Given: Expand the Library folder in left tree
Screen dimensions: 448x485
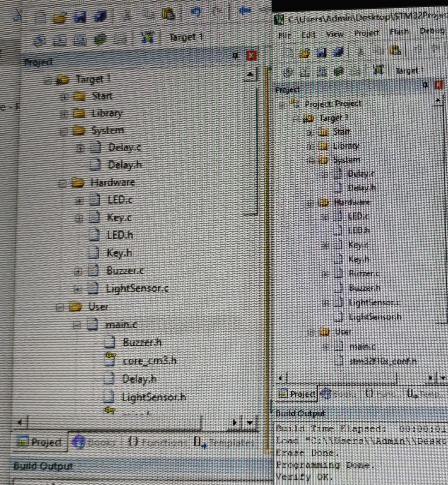Looking at the screenshot, I should (64, 114).
